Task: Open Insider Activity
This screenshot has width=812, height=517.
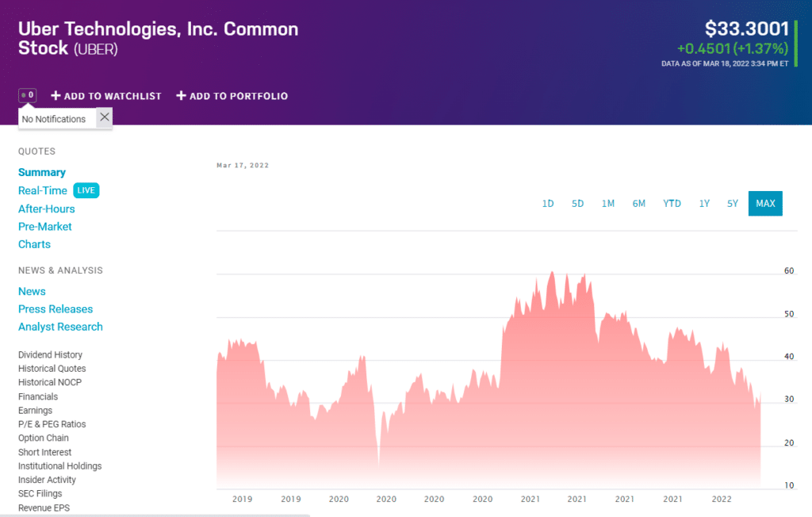Action: [x=47, y=480]
